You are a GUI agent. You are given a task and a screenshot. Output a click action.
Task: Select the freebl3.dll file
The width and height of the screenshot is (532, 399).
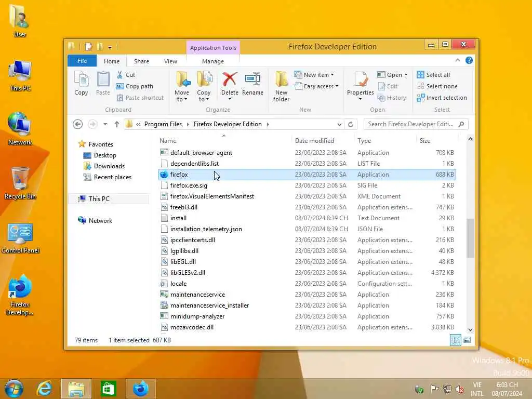coord(307,207)
